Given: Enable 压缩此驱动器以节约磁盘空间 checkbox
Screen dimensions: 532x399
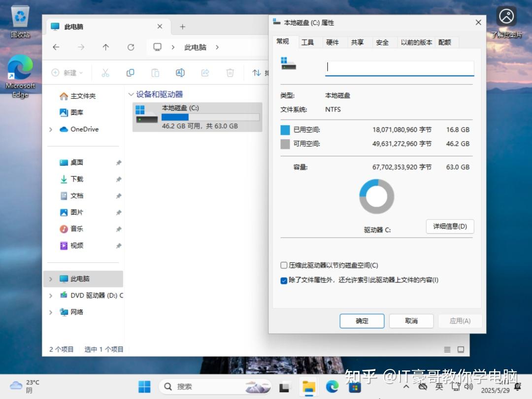Looking at the screenshot, I should pos(284,265).
